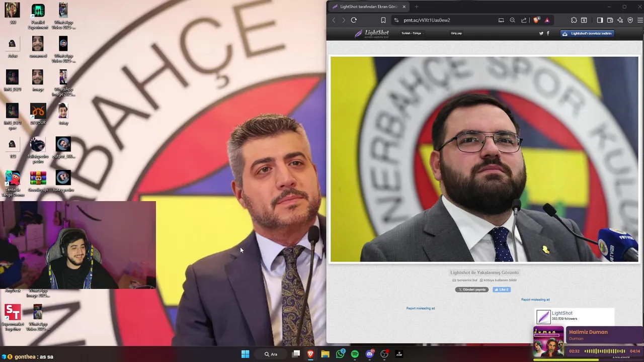Select the Adsız desktop file
This screenshot has height=362, width=644.
(x=12, y=47)
